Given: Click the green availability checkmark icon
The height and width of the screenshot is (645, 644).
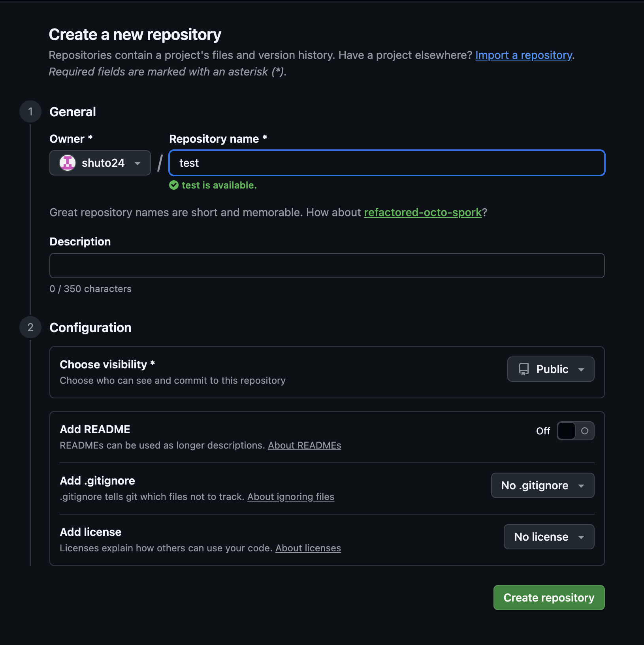Looking at the screenshot, I should click(174, 185).
